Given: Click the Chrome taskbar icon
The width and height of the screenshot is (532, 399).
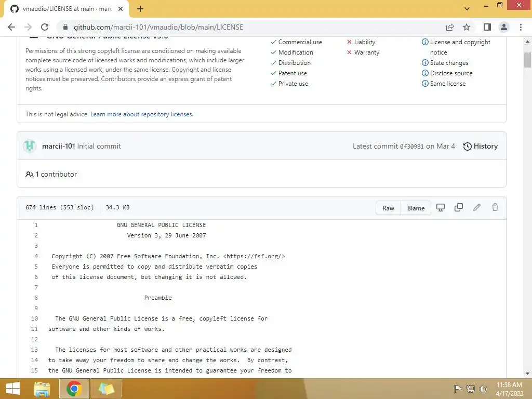Looking at the screenshot, I should pos(74,389).
